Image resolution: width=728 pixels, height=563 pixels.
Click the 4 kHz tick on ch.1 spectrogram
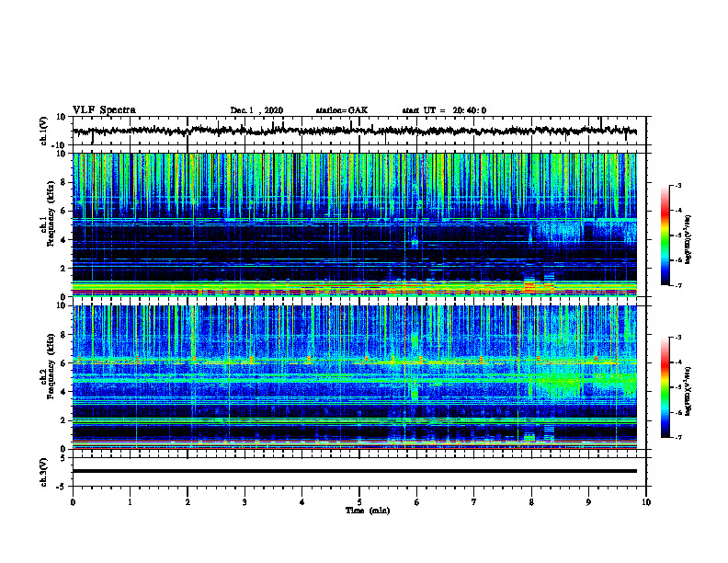(x=63, y=240)
